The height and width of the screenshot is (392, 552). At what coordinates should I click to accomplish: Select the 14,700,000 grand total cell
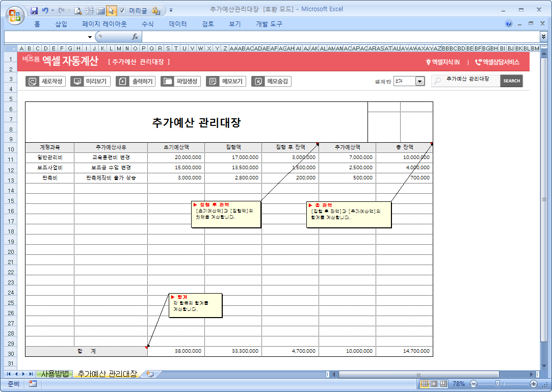click(x=405, y=351)
